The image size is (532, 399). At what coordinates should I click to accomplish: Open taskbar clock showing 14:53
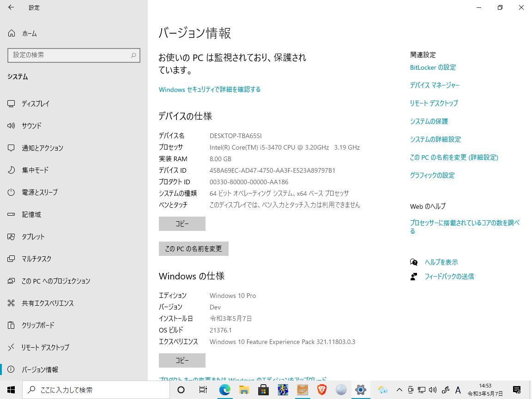[485, 390]
